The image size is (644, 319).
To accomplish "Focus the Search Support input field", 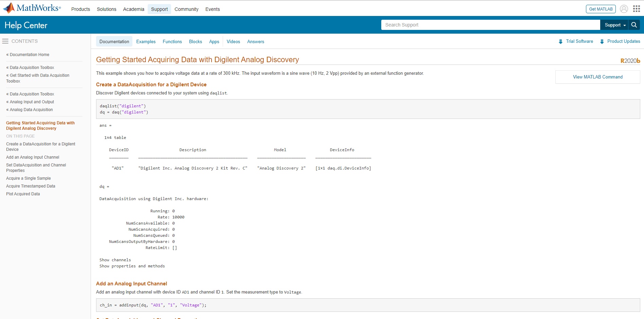I will point(491,25).
